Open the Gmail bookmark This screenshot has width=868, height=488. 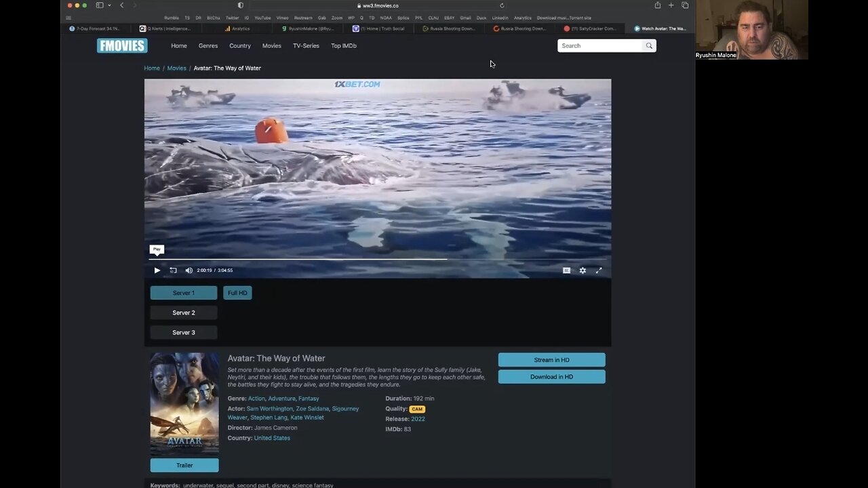point(465,18)
